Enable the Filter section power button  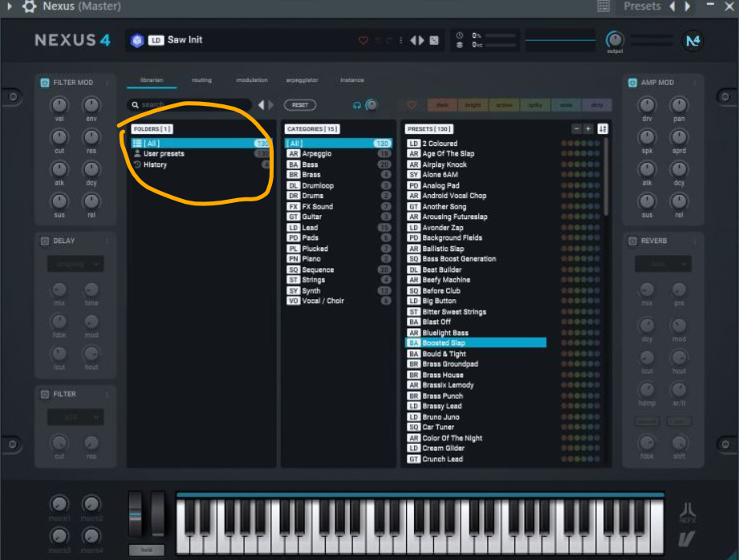pyautogui.click(x=45, y=394)
